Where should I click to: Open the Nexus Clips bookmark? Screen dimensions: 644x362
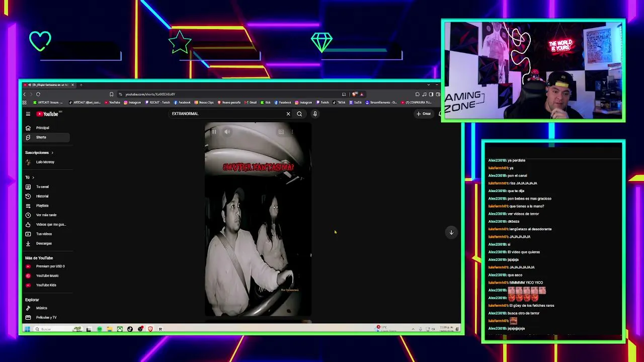coord(204,103)
